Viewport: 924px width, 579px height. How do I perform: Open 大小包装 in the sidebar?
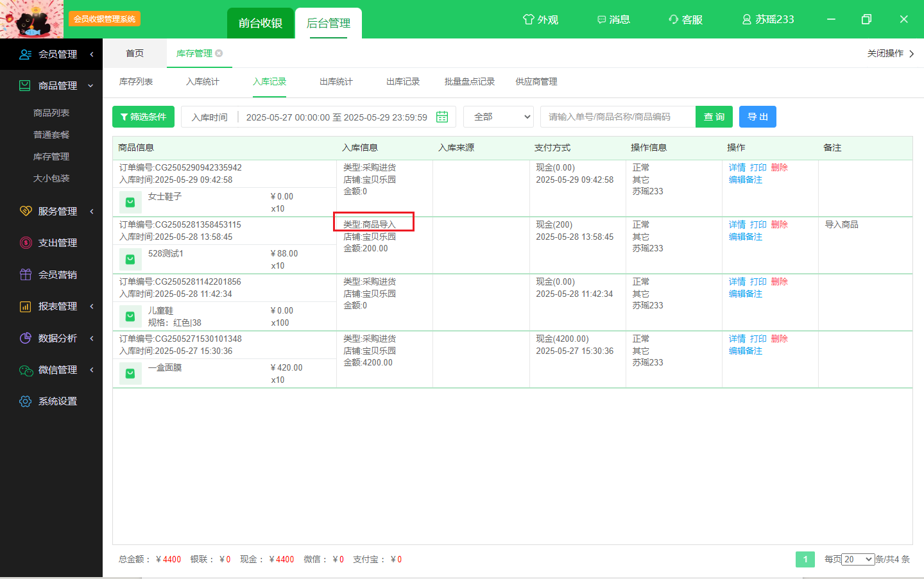[51, 178]
